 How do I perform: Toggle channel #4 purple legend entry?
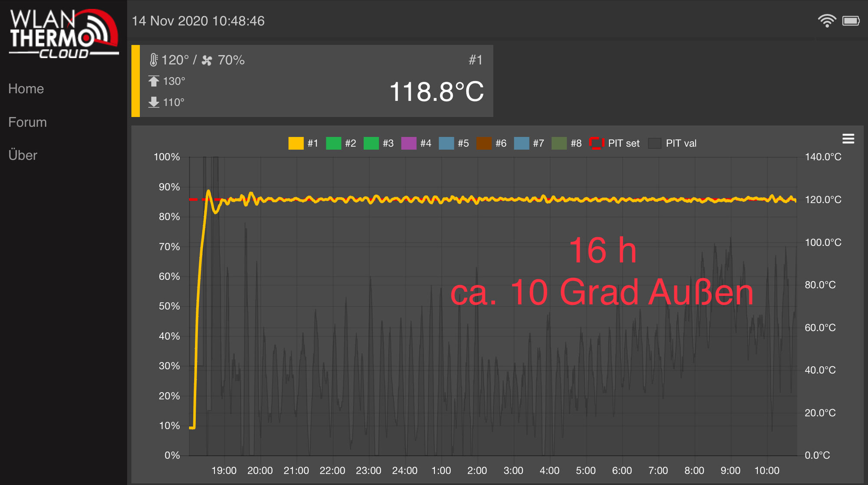point(416,143)
